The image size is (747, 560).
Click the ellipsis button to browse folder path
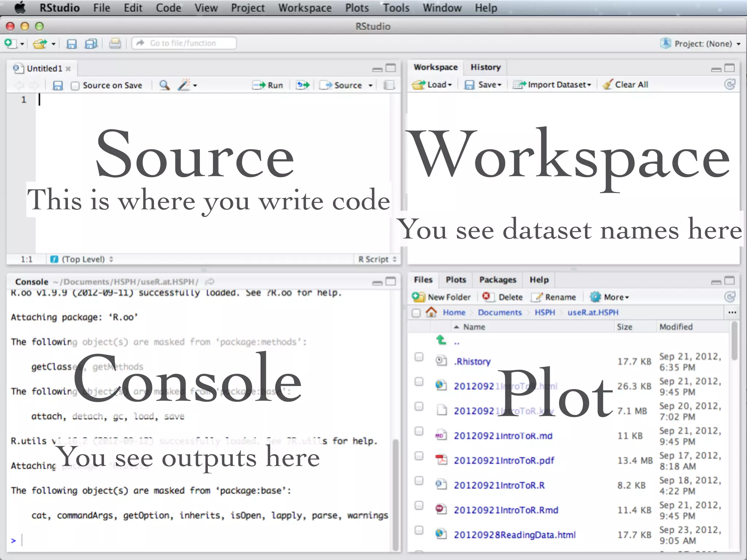(x=732, y=312)
